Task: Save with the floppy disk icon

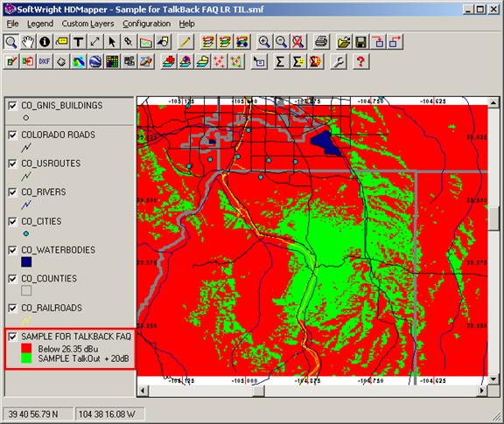Action: (x=360, y=42)
